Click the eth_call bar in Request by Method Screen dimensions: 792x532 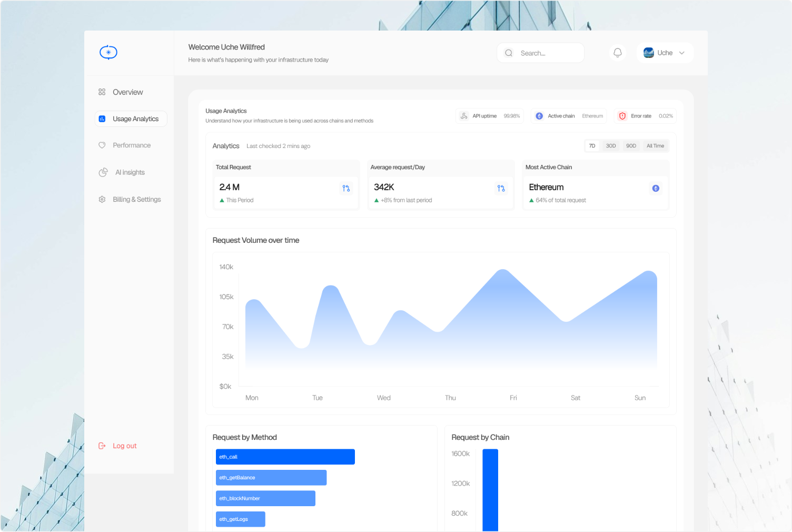(285, 457)
